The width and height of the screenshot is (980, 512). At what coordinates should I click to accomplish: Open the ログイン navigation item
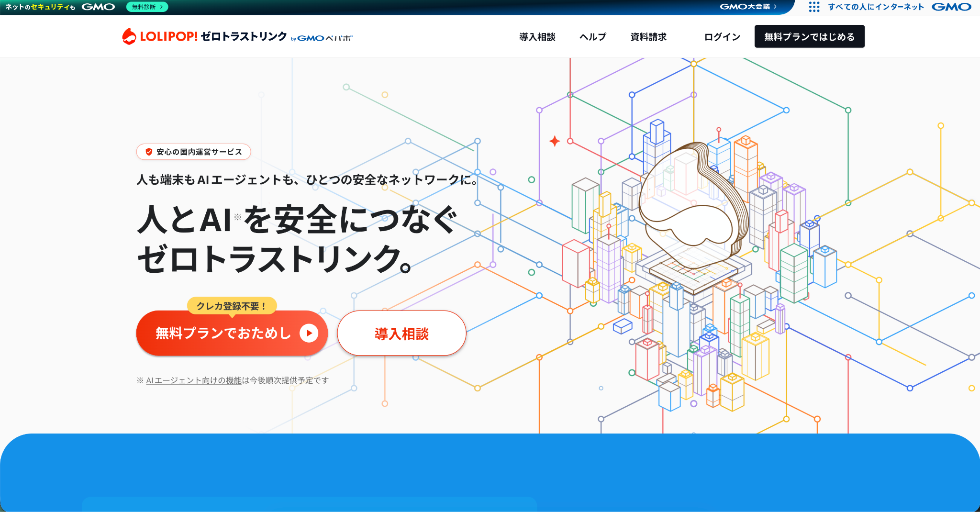click(722, 37)
